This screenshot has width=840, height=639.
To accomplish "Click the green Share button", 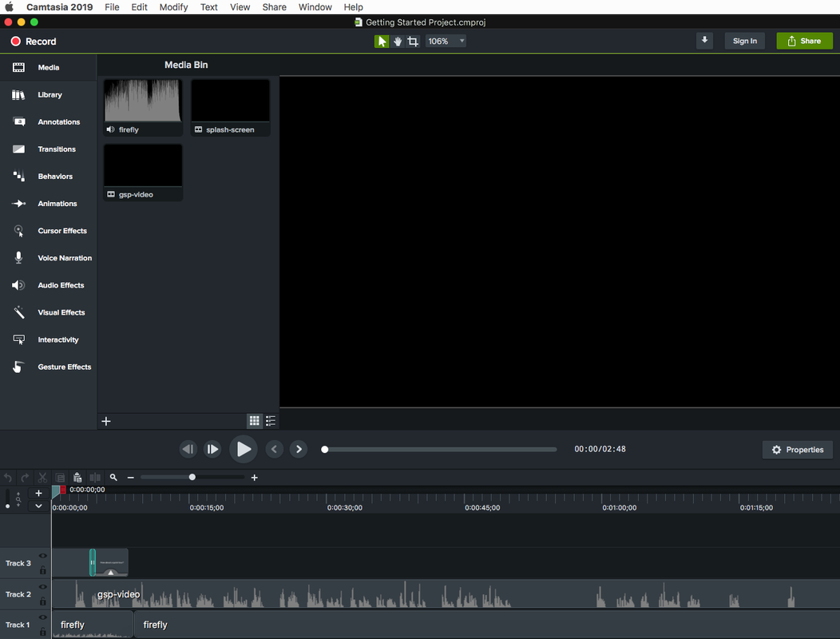I will click(804, 41).
